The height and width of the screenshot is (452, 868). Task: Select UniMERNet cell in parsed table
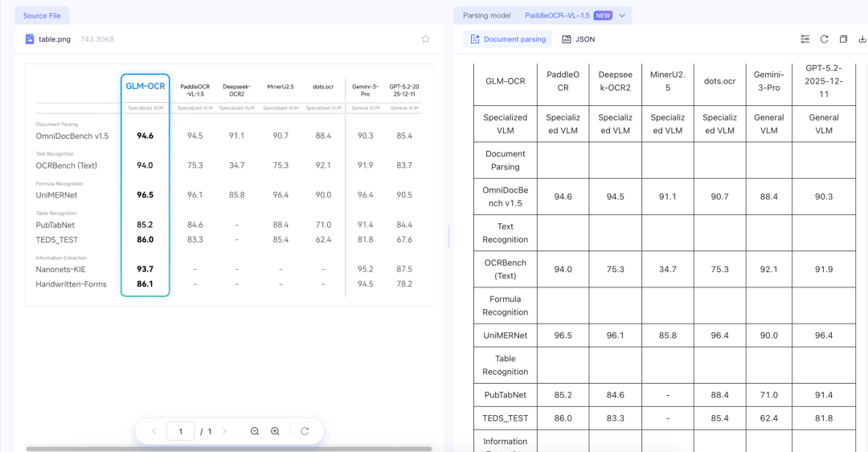coord(506,336)
